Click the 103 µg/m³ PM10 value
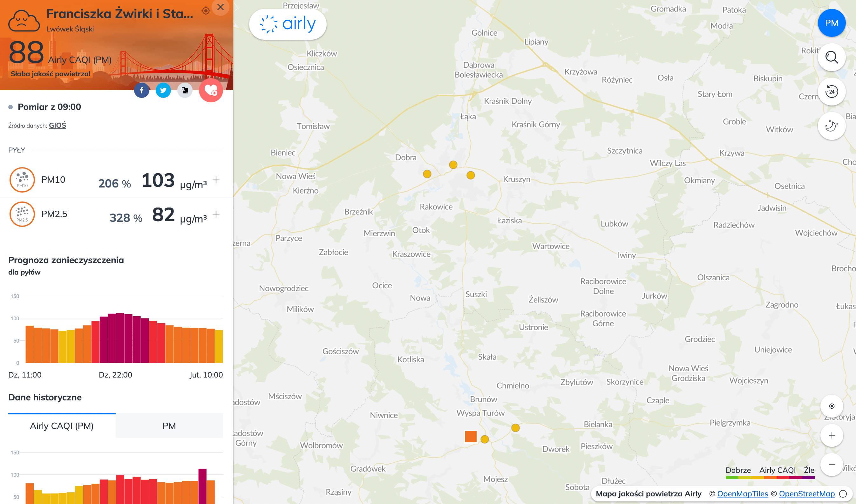 174,180
